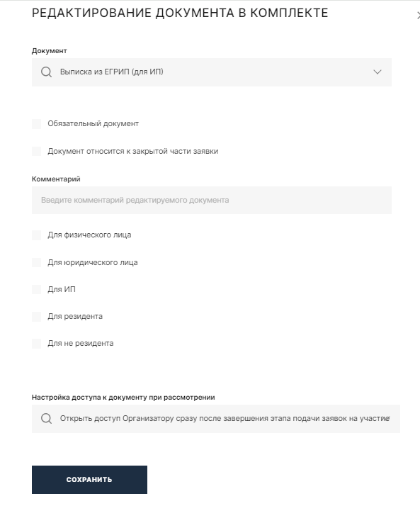Click the 'Комментарий' field label
Viewport: 420px width, 506px height.
coord(56,179)
